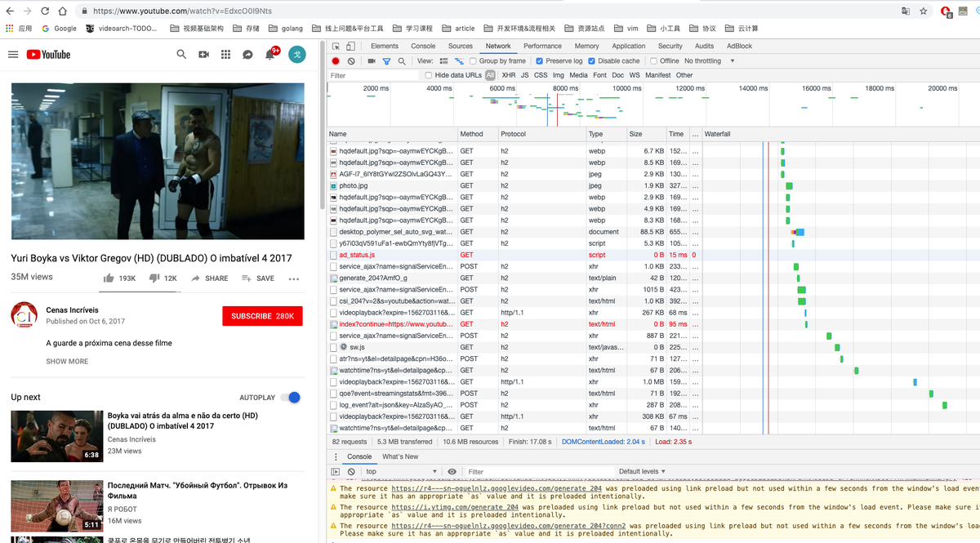
Task: Open browser home page
Action: point(62,11)
